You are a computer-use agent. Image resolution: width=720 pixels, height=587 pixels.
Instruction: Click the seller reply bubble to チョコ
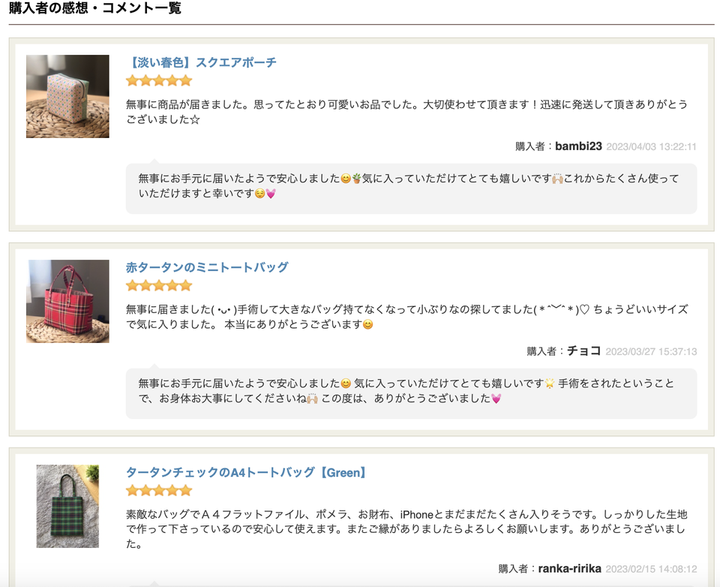pyautogui.click(x=411, y=393)
